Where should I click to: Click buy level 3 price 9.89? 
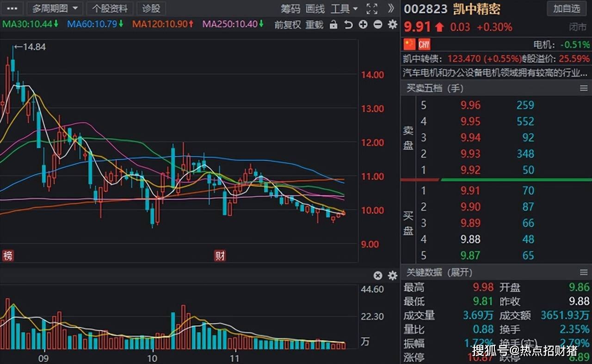point(470,223)
